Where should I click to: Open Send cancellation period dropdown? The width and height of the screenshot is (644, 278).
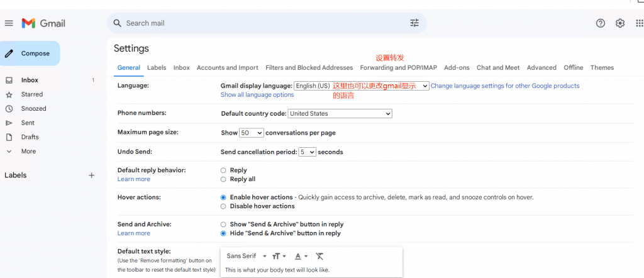tap(307, 152)
